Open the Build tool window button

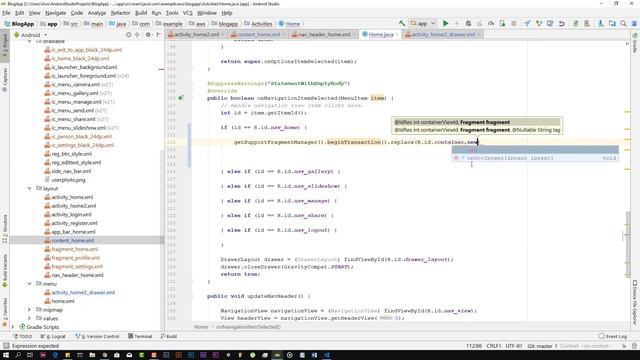pyautogui.click(x=169, y=336)
